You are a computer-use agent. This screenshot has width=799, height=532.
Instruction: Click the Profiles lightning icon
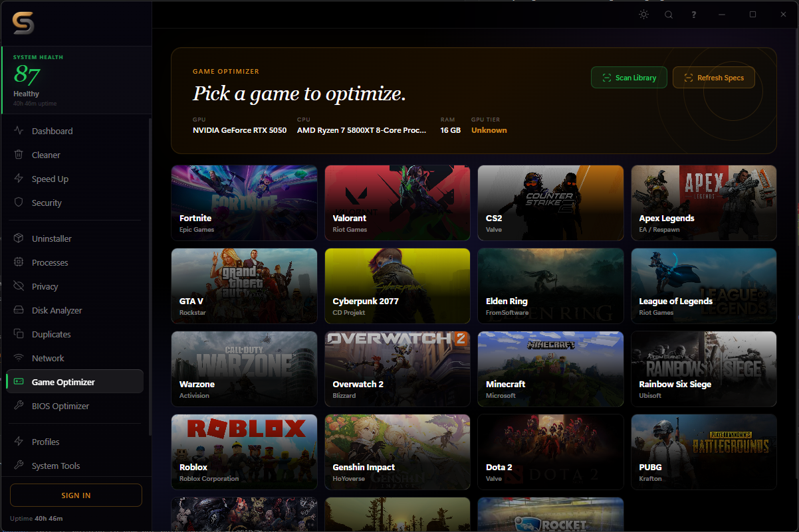pyautogui.click(x=19, y=442)
